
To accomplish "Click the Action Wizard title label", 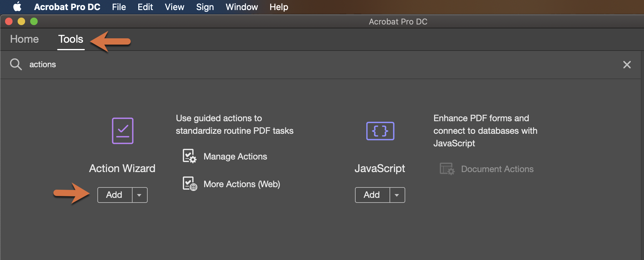I will 122,168.
